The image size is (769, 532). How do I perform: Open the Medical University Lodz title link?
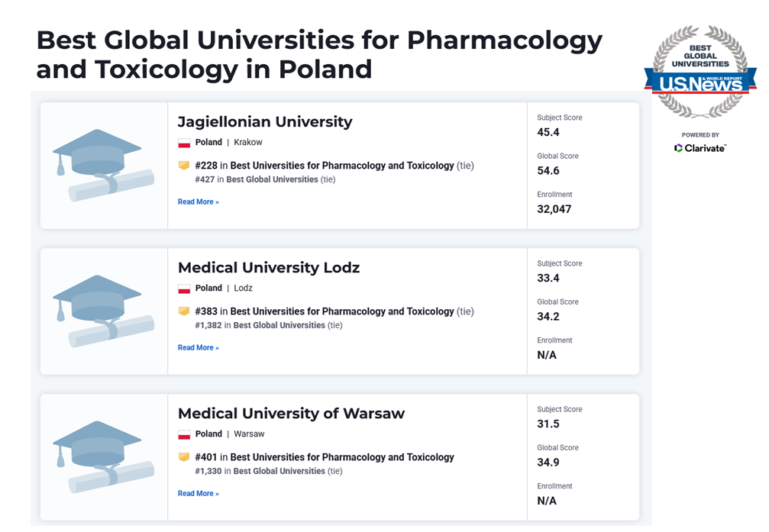coord(269,268)
